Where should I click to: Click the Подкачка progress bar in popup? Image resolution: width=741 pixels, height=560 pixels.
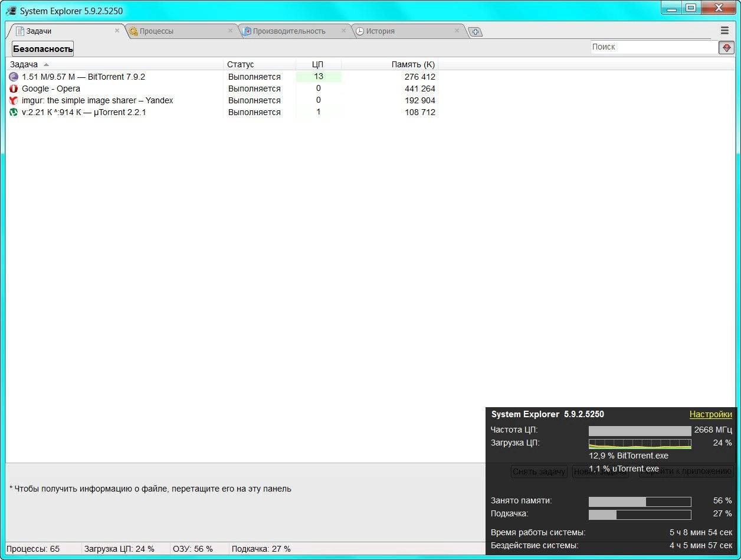coord(640,515)
